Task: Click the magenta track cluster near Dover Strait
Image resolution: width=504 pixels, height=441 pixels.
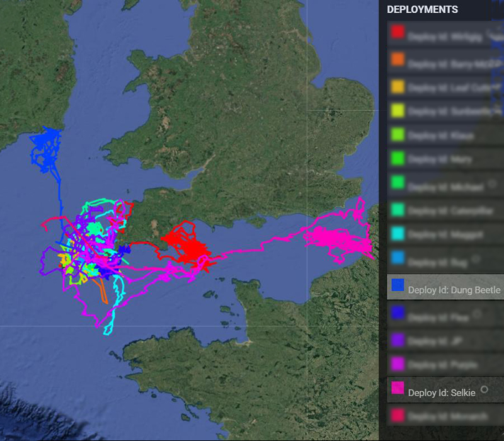Action: (x=339, y=239)
